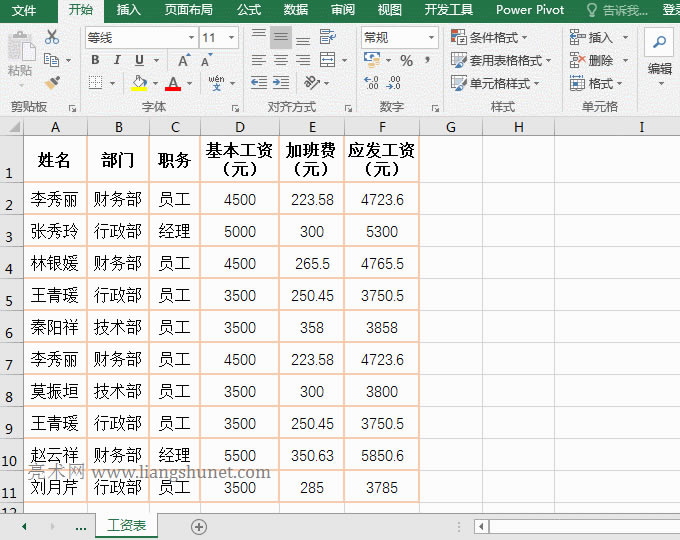
Task: Click the percent style icon
Action: (406, 61)
